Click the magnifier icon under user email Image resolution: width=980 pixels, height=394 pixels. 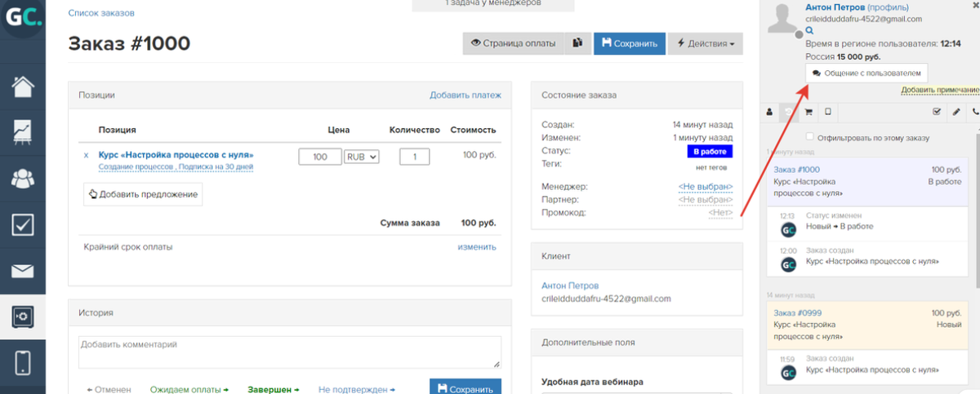(x=809, y=29)
